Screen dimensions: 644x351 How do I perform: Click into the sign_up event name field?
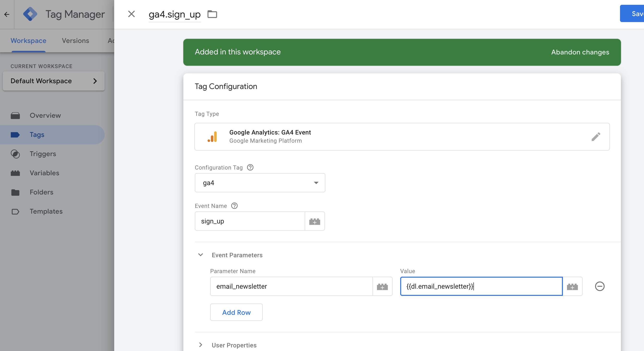tap(250, 221)
